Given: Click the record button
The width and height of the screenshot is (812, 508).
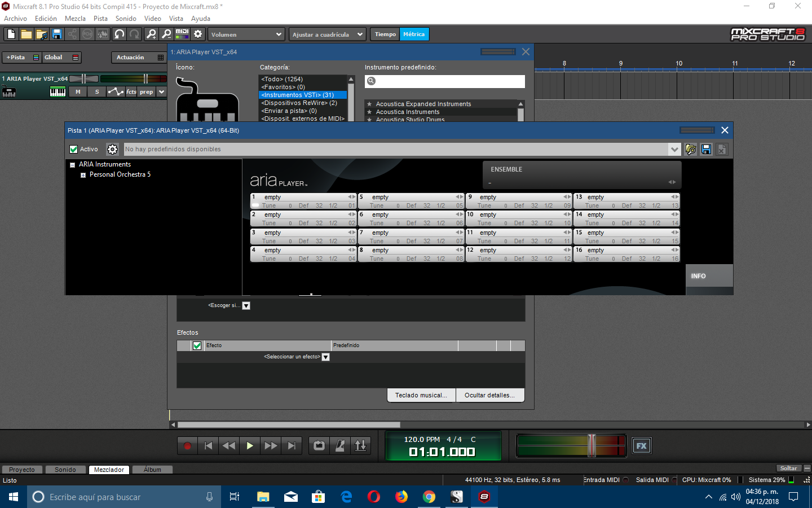Looking at the screenshot, I should 187,446.
